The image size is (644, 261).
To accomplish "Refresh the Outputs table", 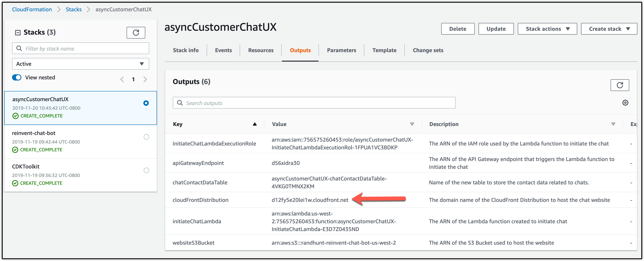I will 620,85.
